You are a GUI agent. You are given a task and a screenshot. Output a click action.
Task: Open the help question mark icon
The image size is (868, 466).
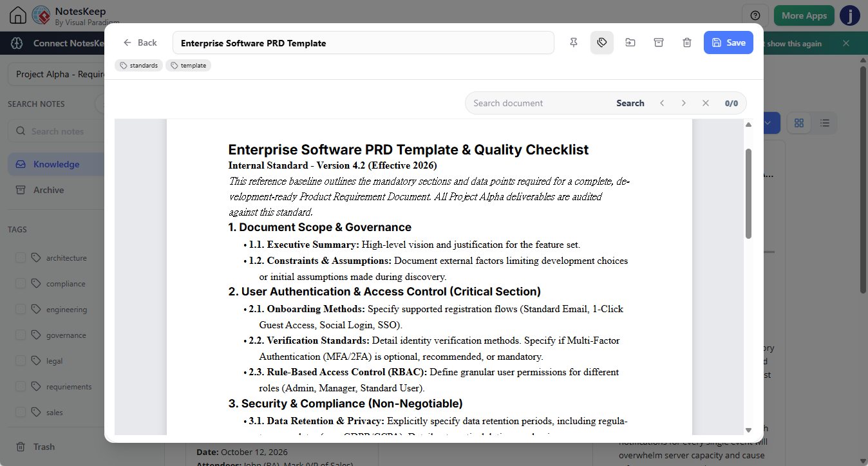(755, 15)
